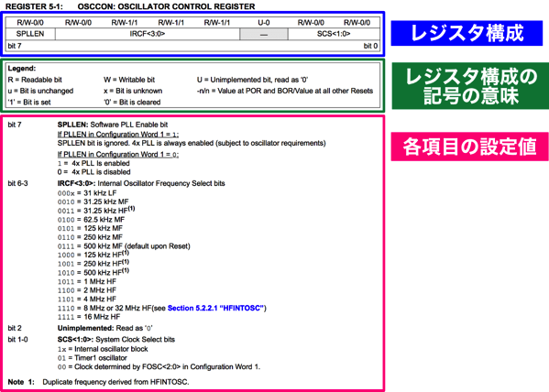This screenshot has height=392, width=549.
Task: Open the Section 5.2.2.1 "HFINTOSC" link
Action: coord(215,308)
